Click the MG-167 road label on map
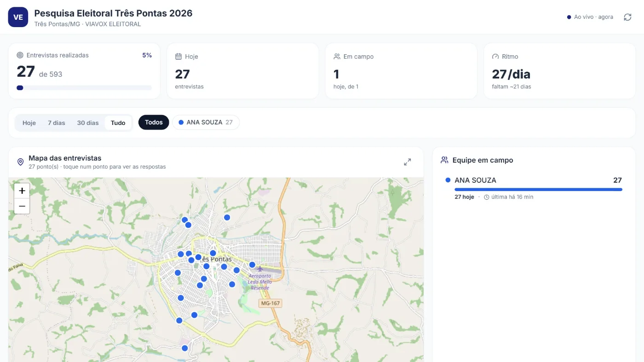This screenshot has width=644, height=362. (x=270, y=304)
